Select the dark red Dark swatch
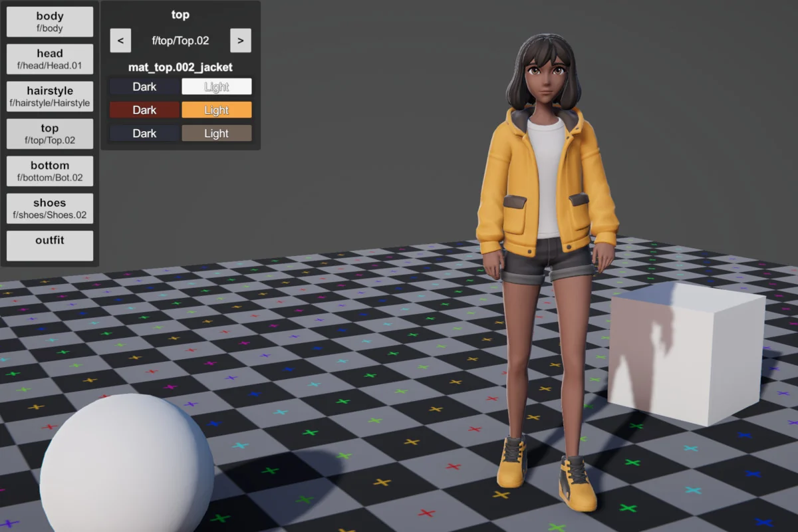 (144, 110)
